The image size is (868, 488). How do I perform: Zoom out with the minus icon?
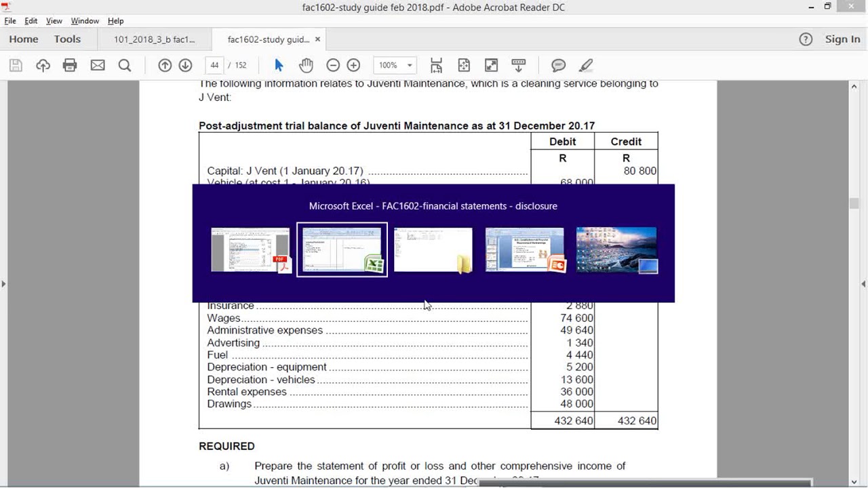coord(333,65)
